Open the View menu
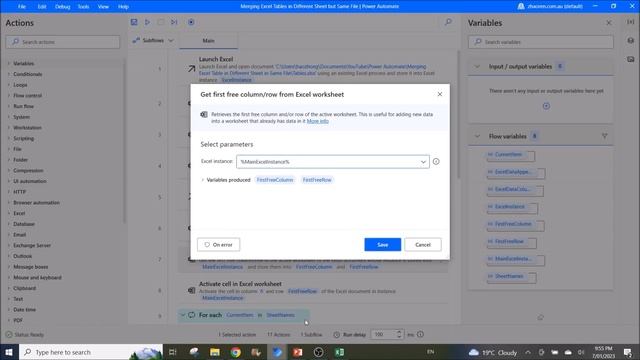The height and width of the screenshot is (360, 640). click(103, 7)
